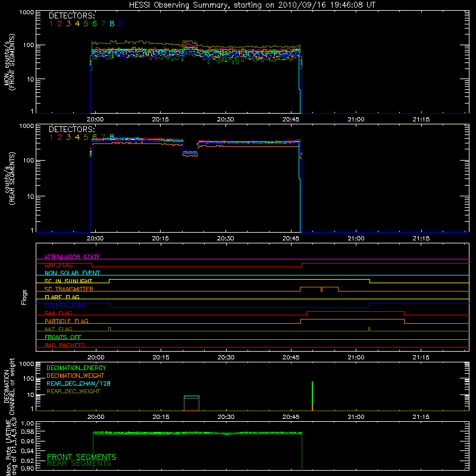Click detector "6" in front segments legend

[95, 24]
